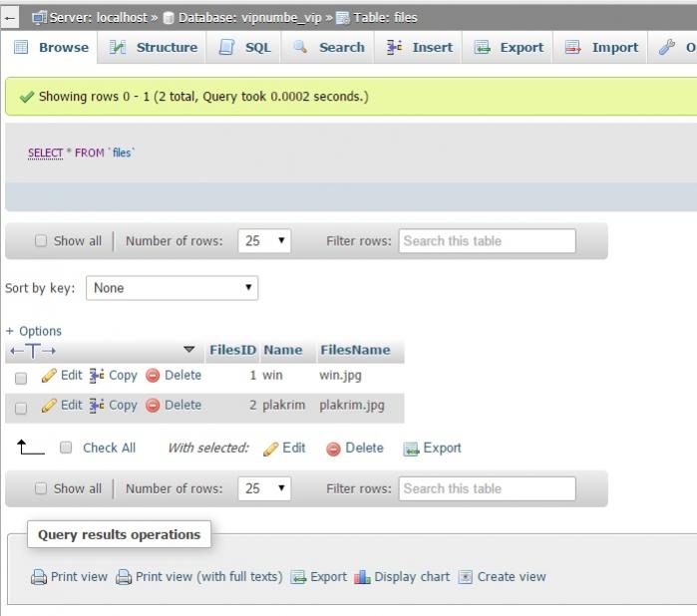The width and height of the screenshot is (697, 616).
Task: Click copy icon for plakrim row
Action: [x=97, y=406]
